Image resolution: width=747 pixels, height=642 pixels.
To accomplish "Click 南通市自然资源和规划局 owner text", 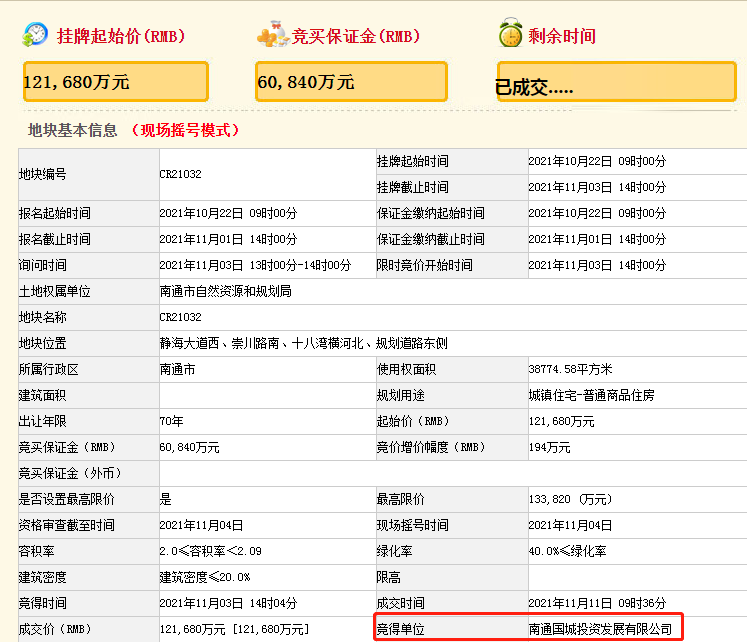I will (225, 291).
